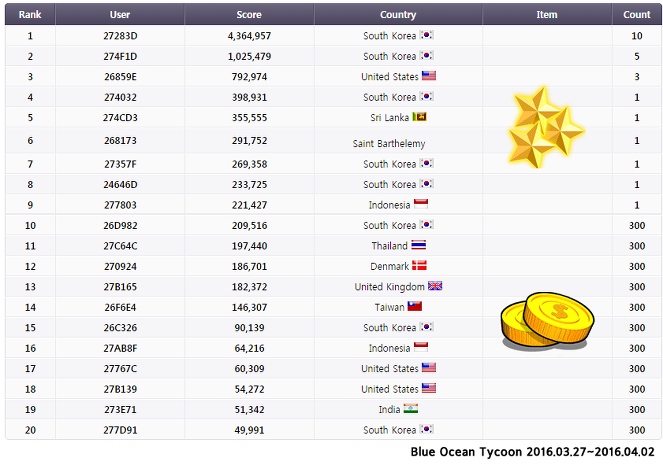This screenshot has height=465, width=663.
Task: Click the Taiwan flag icon
Action: tap(415, 306)
